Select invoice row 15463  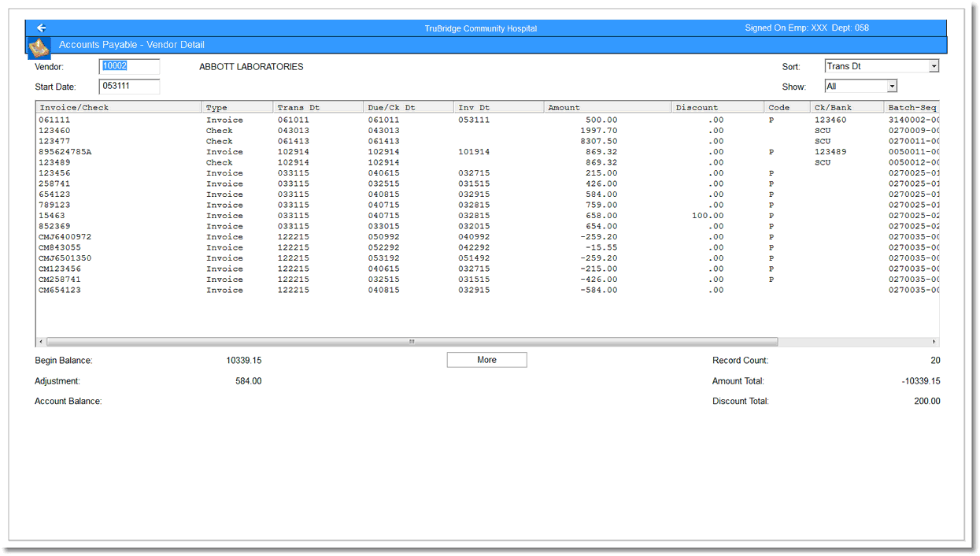pyautogui.click(x=488, y=216)
